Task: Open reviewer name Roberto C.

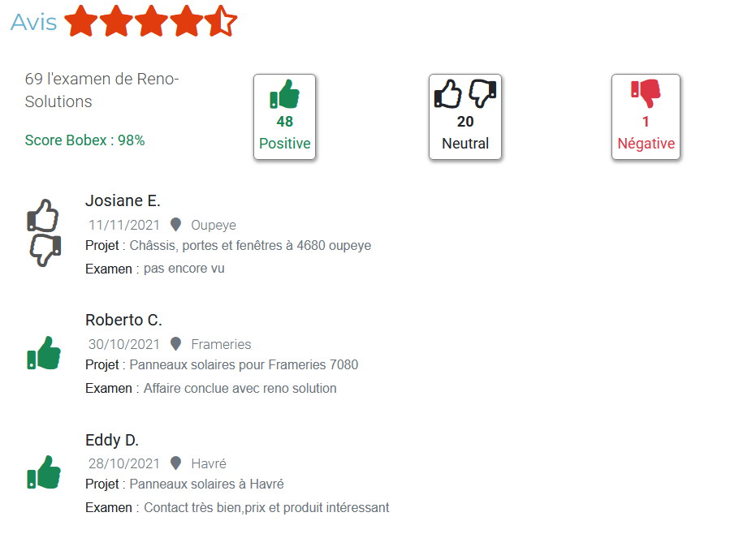Action: pos(123,320)
